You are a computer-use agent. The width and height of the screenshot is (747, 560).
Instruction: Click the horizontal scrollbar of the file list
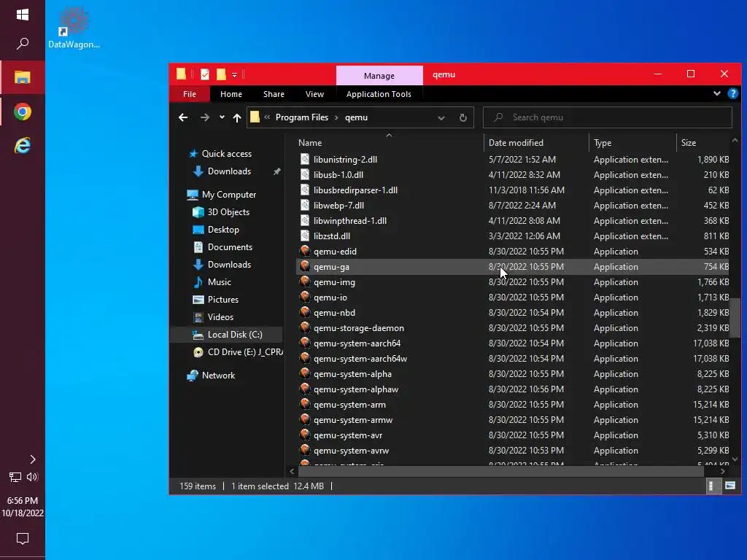point(500,471)
